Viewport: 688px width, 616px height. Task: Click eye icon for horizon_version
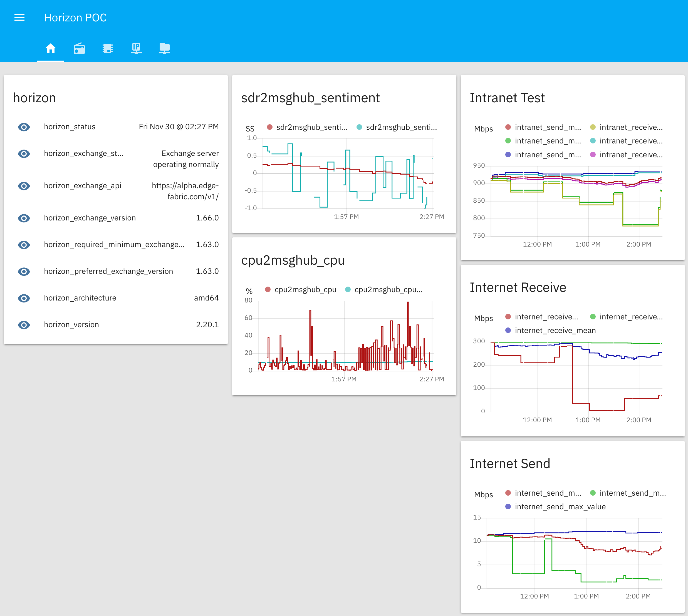coord(24,325)
